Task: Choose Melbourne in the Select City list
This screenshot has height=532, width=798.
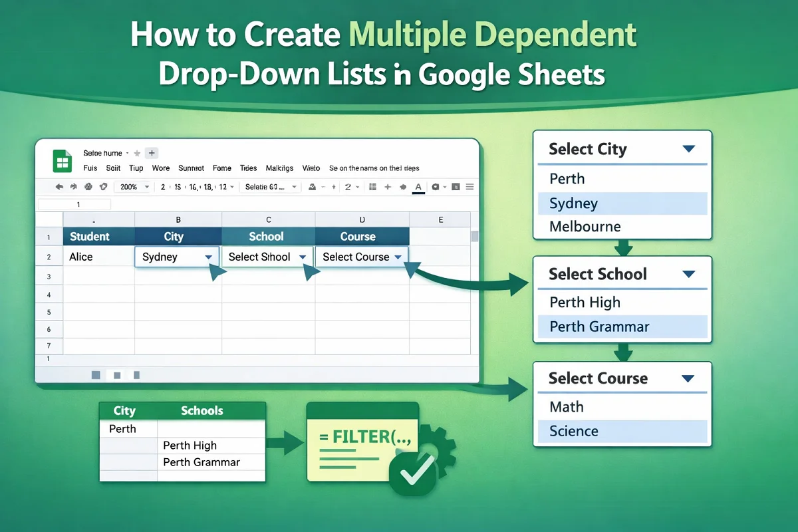Action: (622, 227)
